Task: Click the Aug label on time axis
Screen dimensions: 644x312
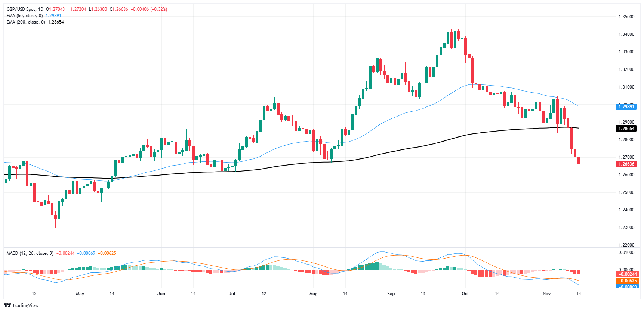Action: (313, 294)
